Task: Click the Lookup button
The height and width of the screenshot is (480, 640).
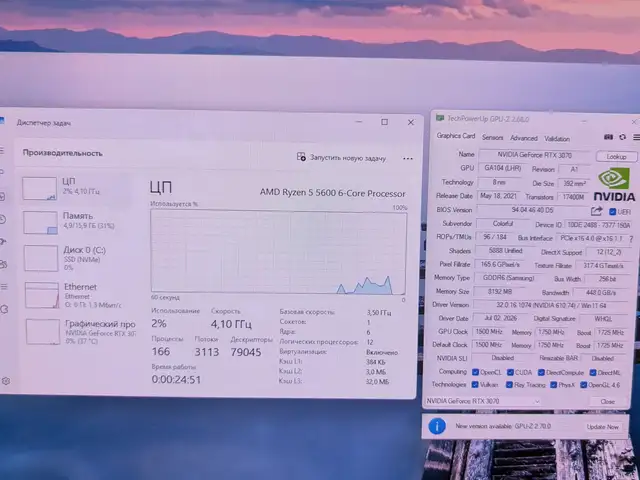Action: point(616,156)
